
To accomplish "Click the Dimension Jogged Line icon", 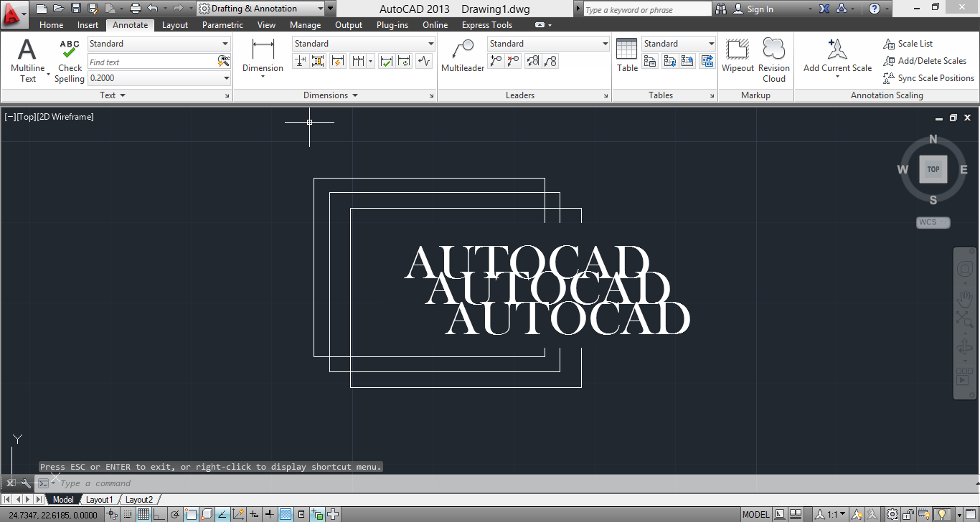I will coord(424,61).
